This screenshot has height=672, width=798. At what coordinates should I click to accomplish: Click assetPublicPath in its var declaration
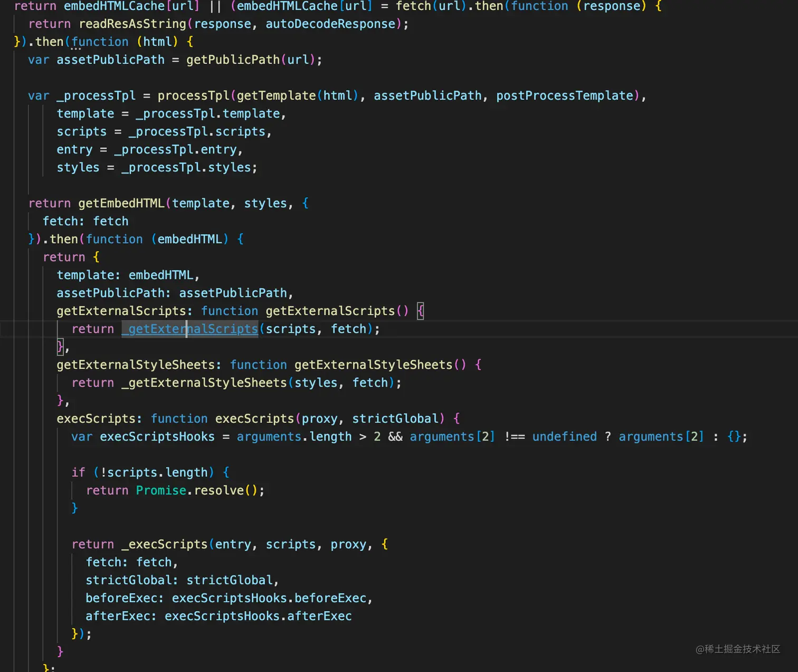tap(111, 60)
